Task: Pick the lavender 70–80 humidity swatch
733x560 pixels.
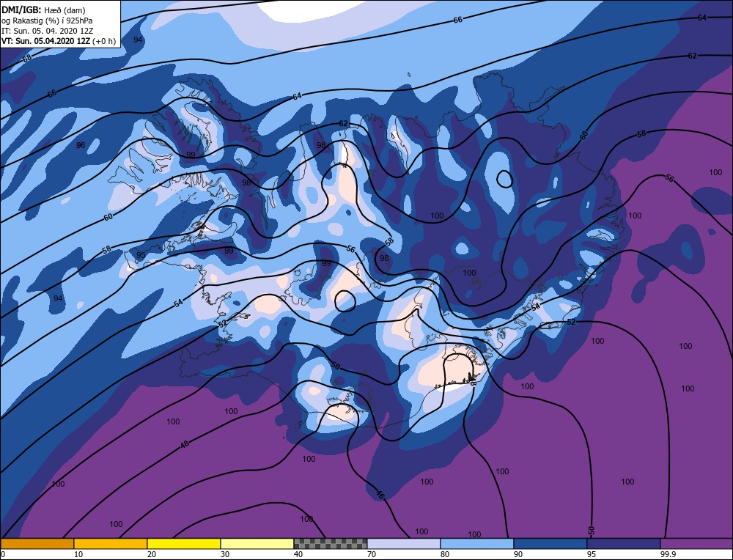Action: pos(404,544)
